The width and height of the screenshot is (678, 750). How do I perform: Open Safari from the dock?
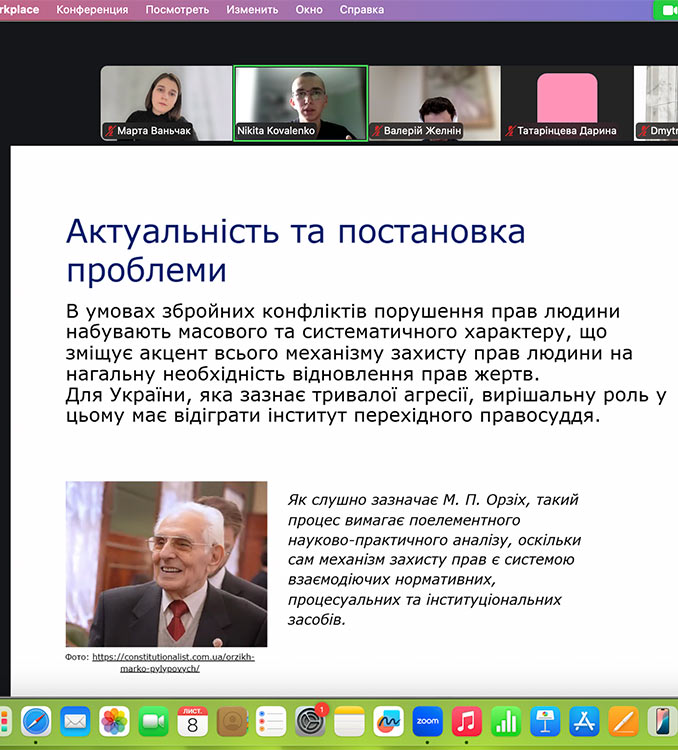37,720
